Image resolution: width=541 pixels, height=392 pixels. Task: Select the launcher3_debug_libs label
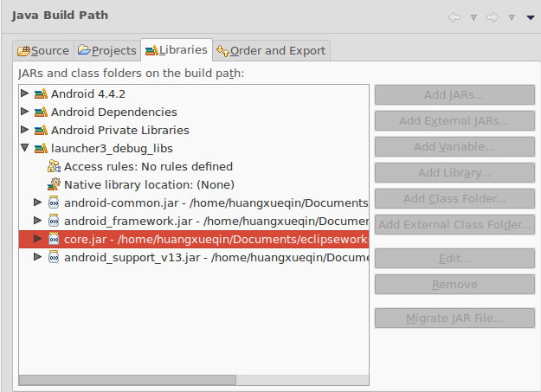(x=112, y=149)
